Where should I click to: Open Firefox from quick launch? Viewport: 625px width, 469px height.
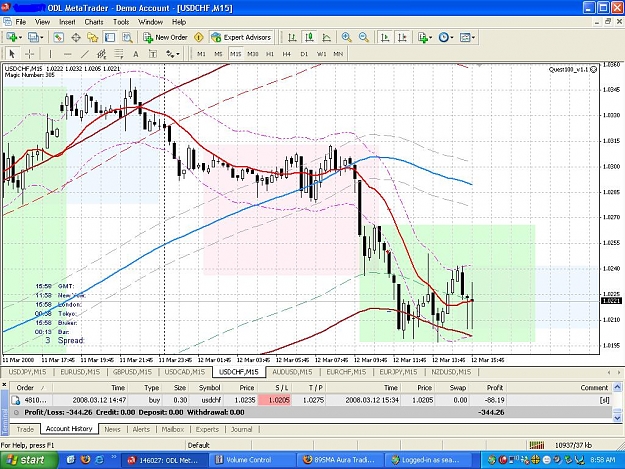click(85, 459)
